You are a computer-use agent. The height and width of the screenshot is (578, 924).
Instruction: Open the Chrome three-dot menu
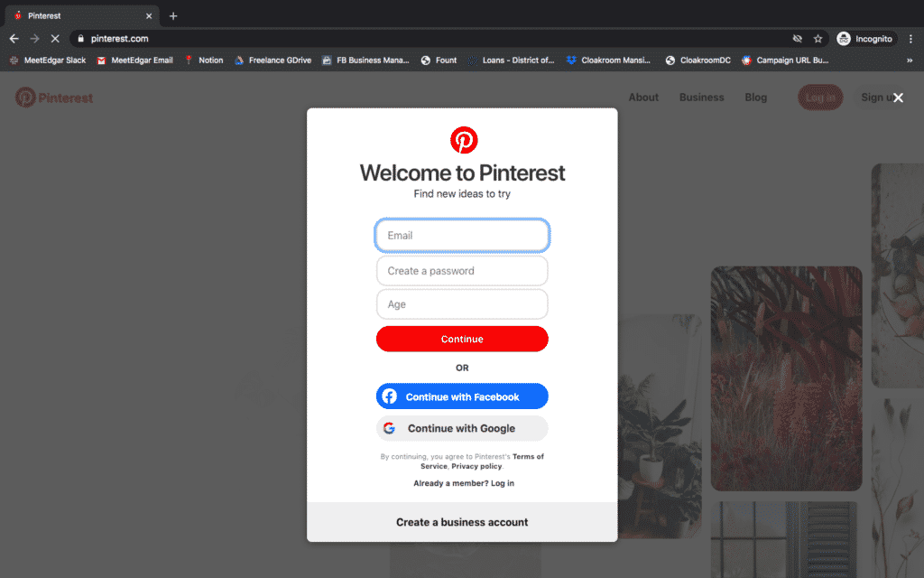pos(910,38)
